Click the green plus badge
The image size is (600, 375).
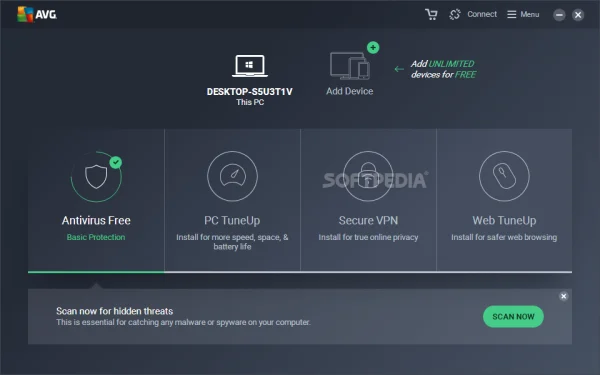pyautogui.click(x=373, y=47)
